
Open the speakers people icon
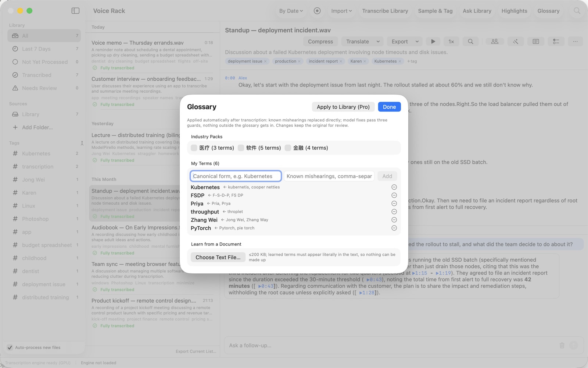(x=495, y=42)
